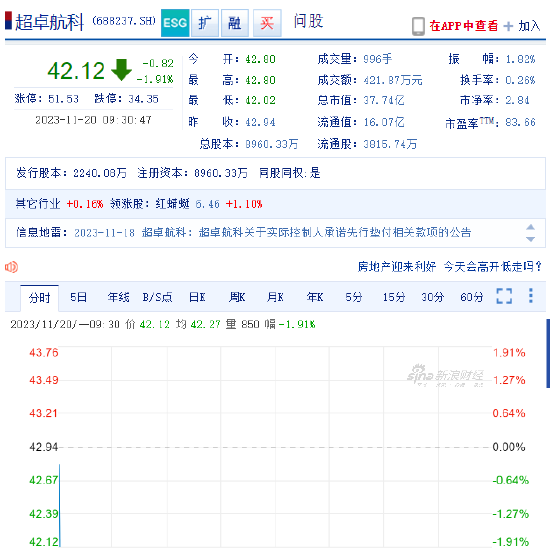The image size is (550, 550).
Task: Click the up arrow in 信息地雷 news scroller
Action: (x=530, y=227)
